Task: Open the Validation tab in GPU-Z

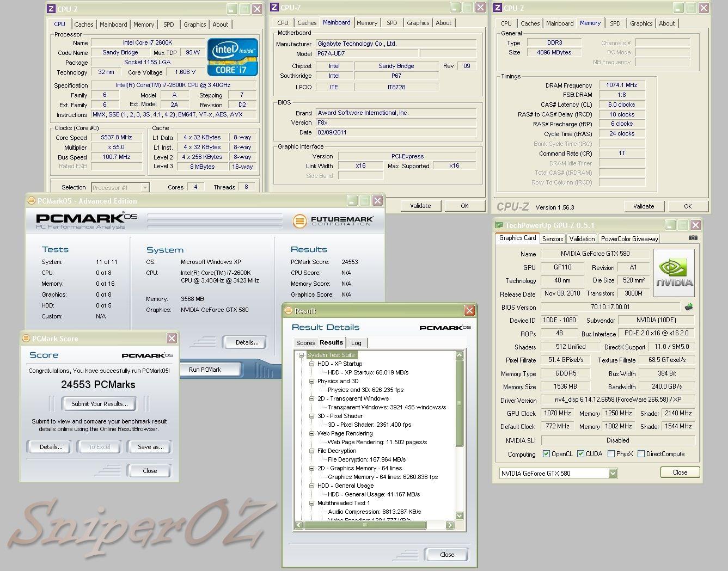Action: tap(582, 239)
